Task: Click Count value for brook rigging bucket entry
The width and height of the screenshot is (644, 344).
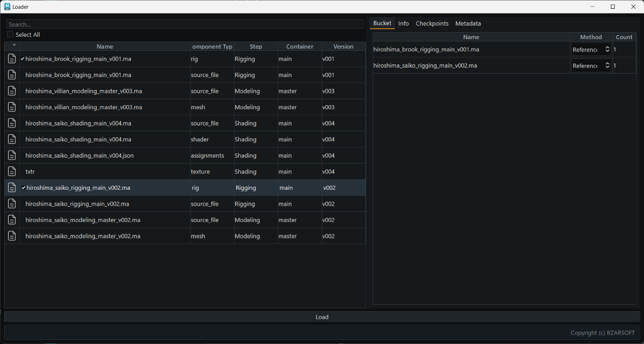Action: (615, 49)
